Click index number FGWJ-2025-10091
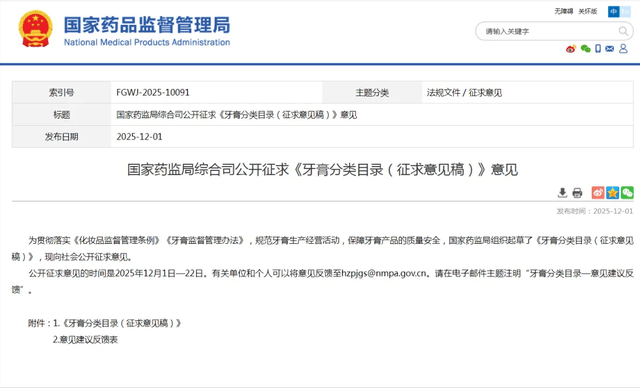Image resolution: width=640 pixels, height=388 pixels. 153,93
